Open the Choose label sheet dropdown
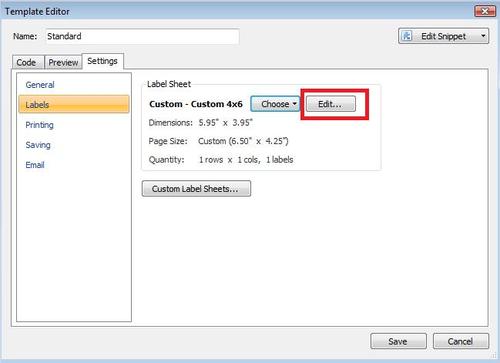The width and height of the screenshot is (500, 363). coord(275,104)
